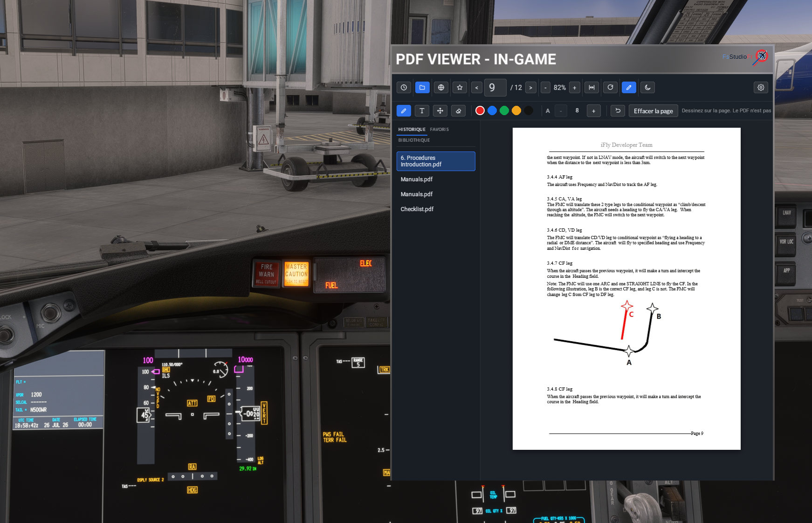Switch to the FAVORIS tab
This screenshot has width=812, height=523.
[x=439, y=130]
